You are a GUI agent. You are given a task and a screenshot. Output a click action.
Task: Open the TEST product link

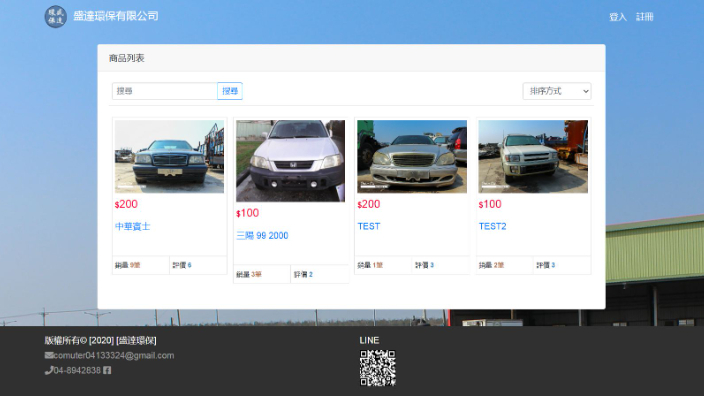[369, 226]
